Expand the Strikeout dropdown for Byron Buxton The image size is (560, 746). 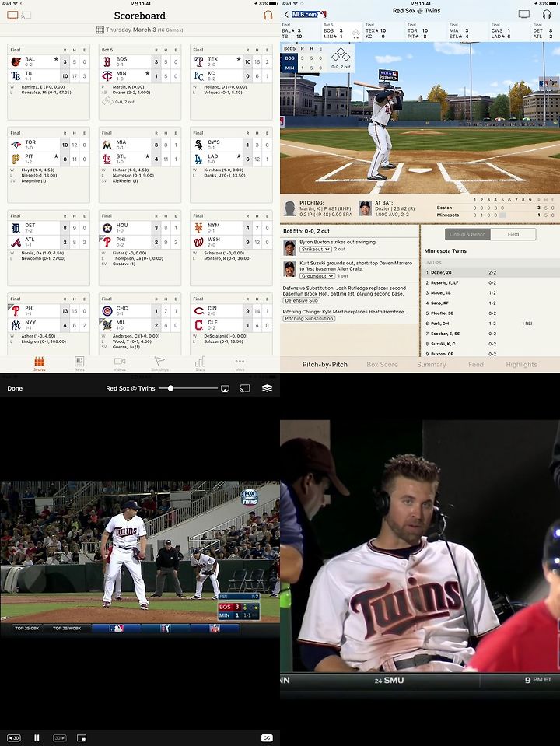[x=316, y=249]
